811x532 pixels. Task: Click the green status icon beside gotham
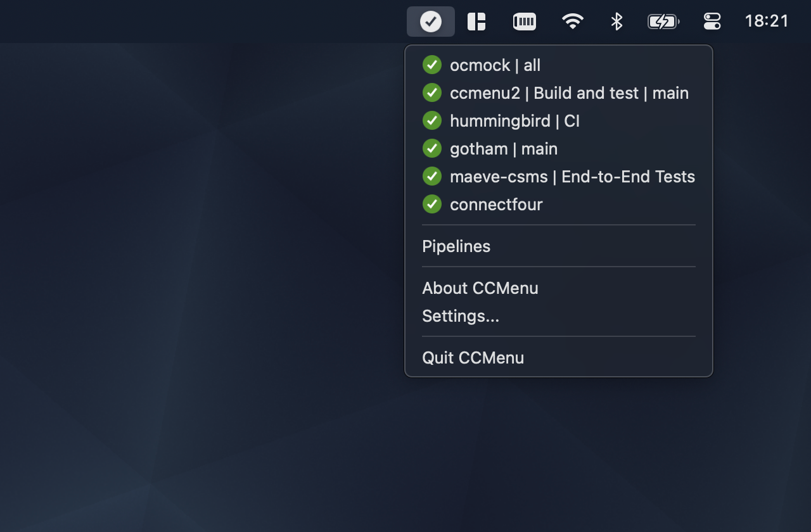pos(431,148)
